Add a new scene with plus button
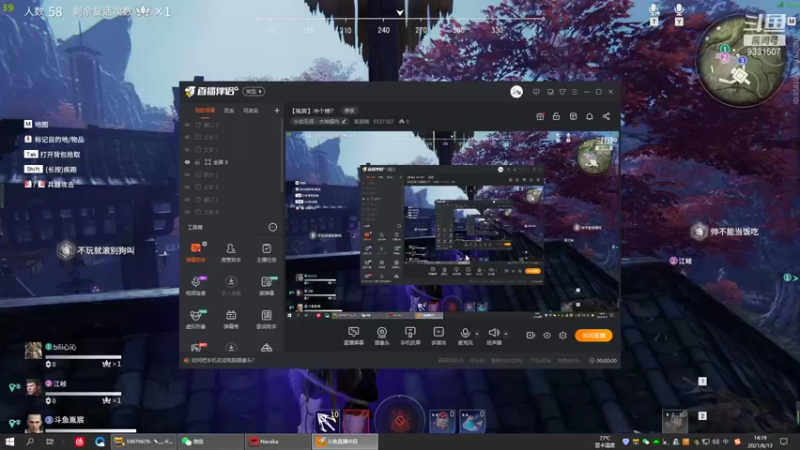The image size is (800, 450). coord(277,110)
